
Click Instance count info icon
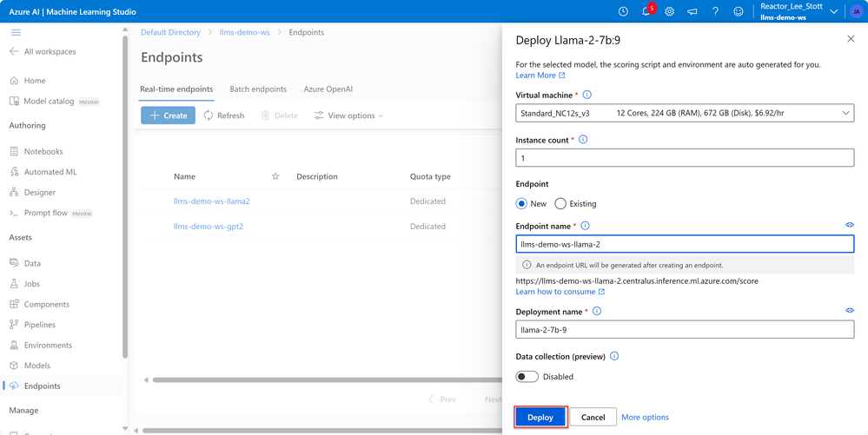582,140
